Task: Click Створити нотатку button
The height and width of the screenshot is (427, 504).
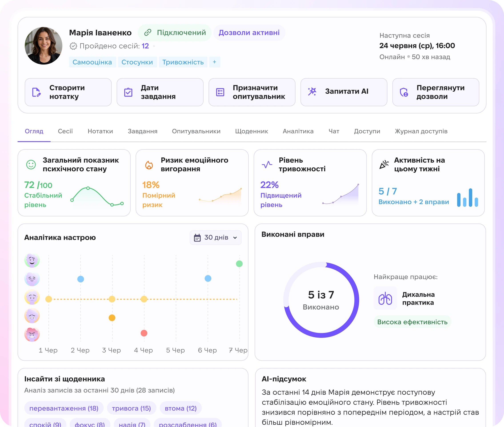Action: (68, 92)
